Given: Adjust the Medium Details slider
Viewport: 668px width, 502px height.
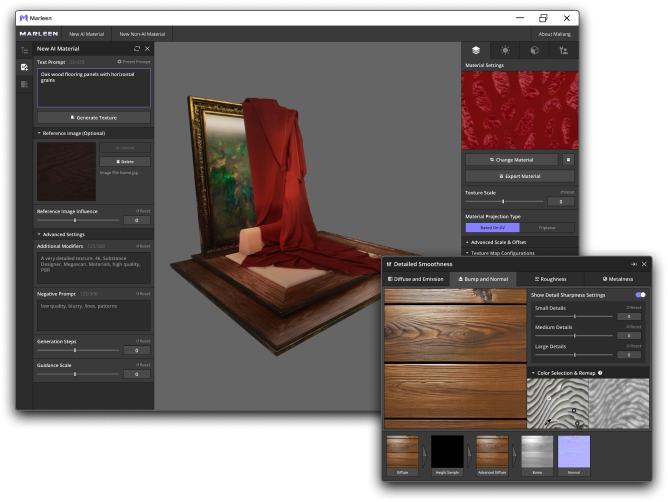Looking at the screenshot, I should 573,335.
